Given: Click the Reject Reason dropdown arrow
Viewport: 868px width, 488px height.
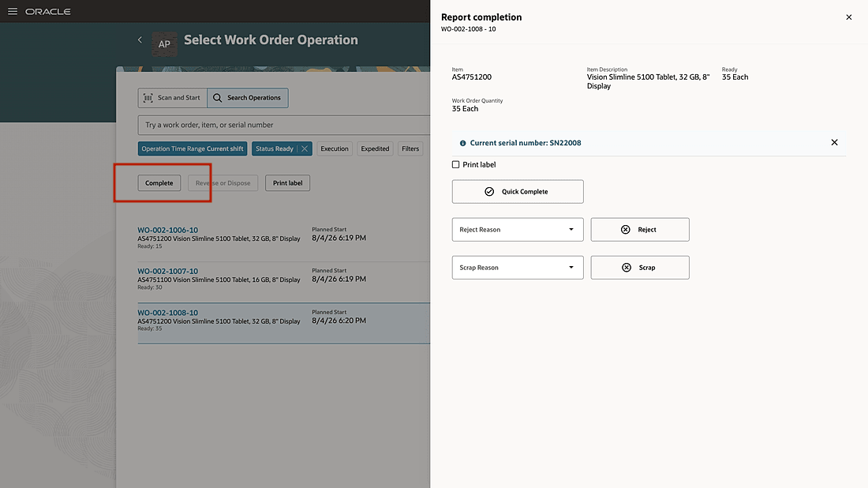Looking at the screenshot, I should coord(571,229).
